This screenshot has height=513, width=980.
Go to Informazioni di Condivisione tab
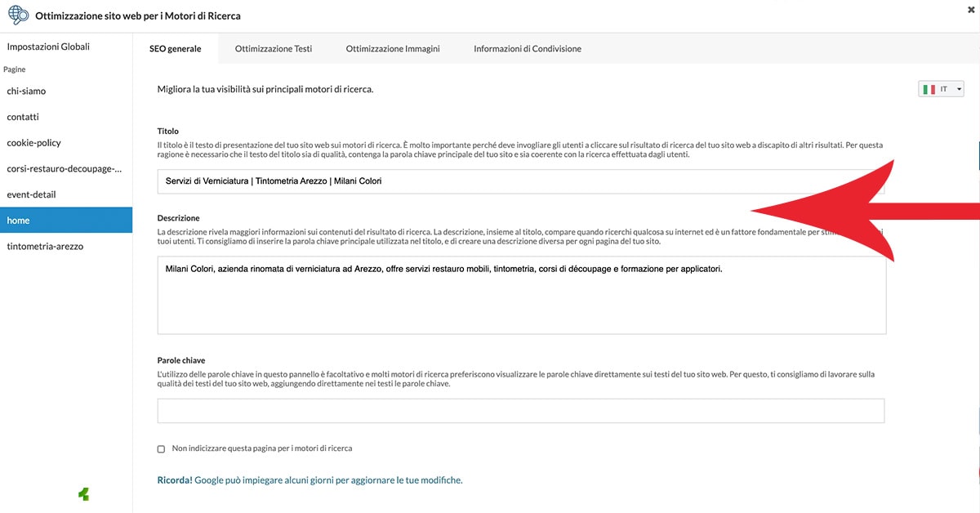(x=528, y=49)
